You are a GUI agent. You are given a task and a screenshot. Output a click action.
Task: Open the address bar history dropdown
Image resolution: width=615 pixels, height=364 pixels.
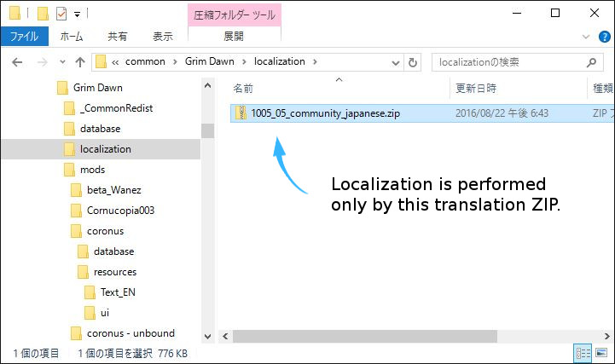click(x=395, y=62)
